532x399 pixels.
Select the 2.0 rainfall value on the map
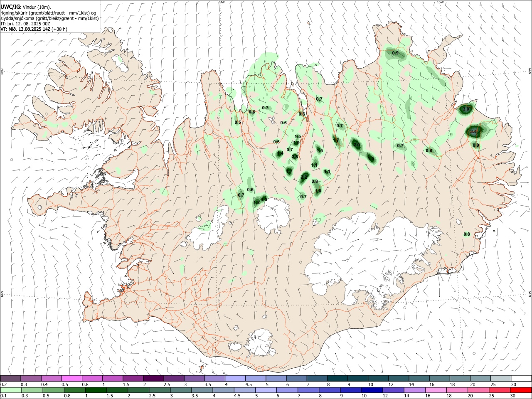point(357,145)
